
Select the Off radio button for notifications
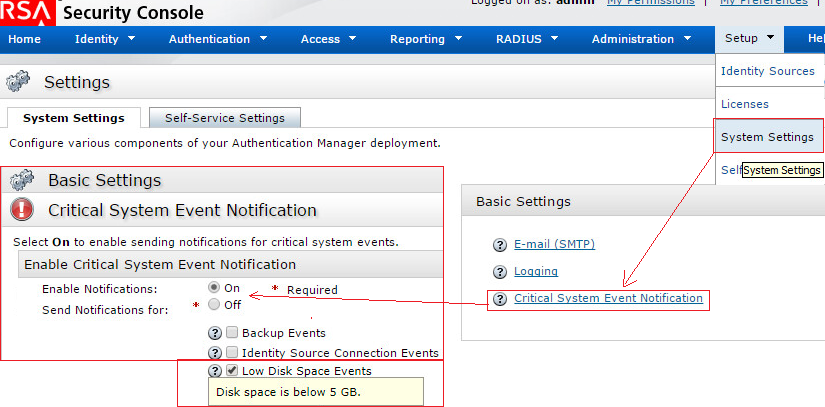214,304
